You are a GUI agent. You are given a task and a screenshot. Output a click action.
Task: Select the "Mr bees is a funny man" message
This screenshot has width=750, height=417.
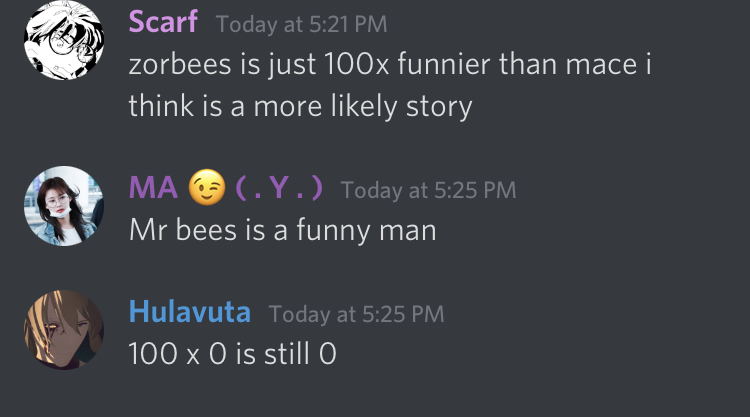pos(282,230)
